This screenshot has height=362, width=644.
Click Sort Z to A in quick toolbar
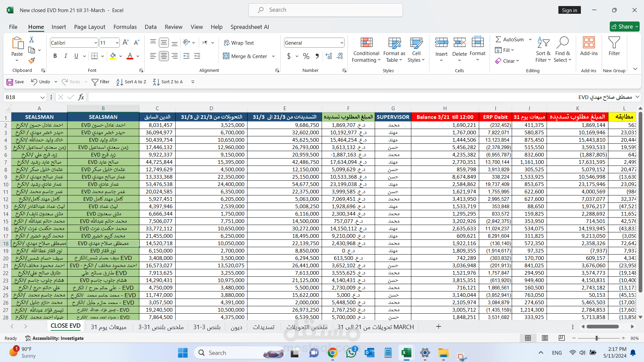click(168, 82)
